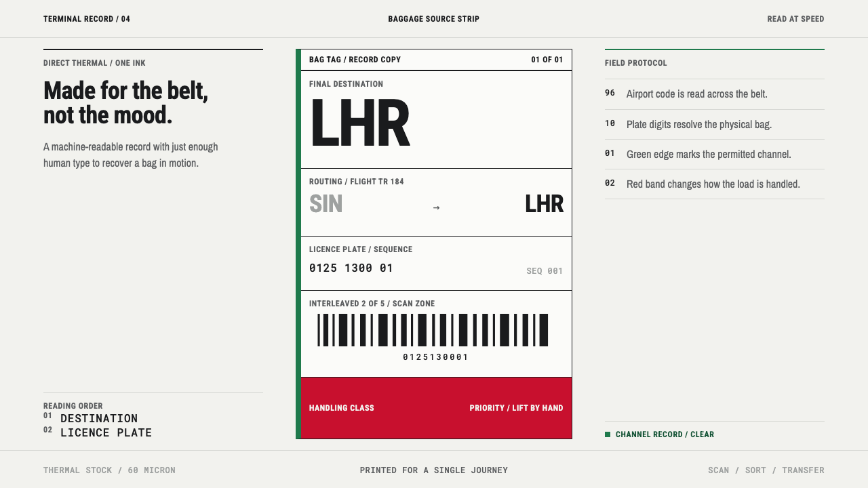
Task: Click the arrow between SIN and LHR
Action: pos(436,207)
